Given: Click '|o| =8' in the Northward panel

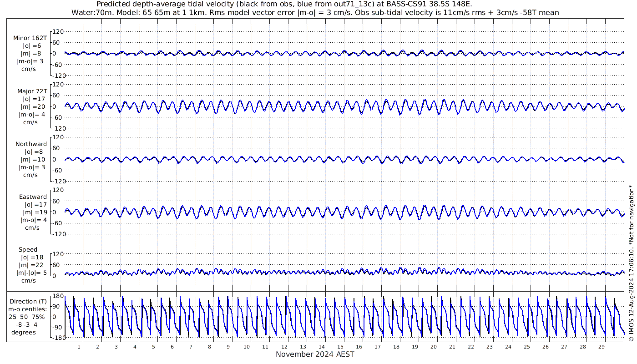Looking at the screenshot, I should (34, 152).
